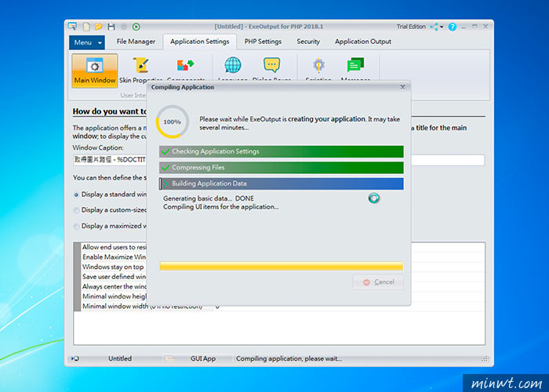Switch to Application Output tab
The height and width of the screenshot is (392, 549).
(x=362, y=42)
